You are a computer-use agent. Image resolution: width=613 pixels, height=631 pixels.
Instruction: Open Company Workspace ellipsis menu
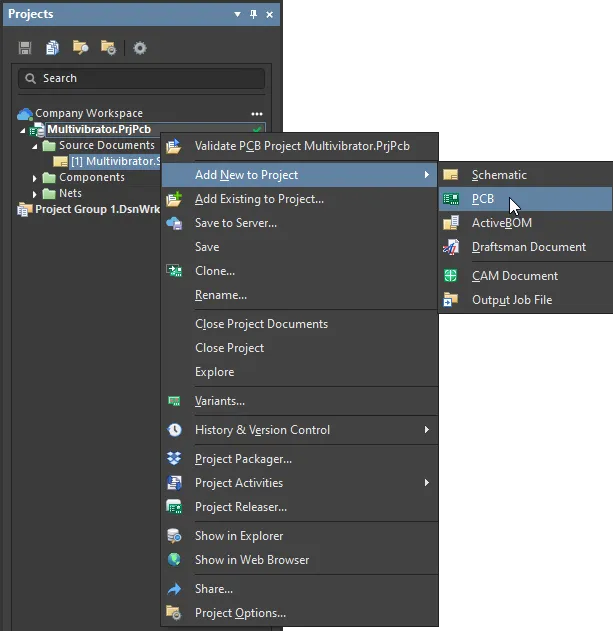tap(257, 114)
